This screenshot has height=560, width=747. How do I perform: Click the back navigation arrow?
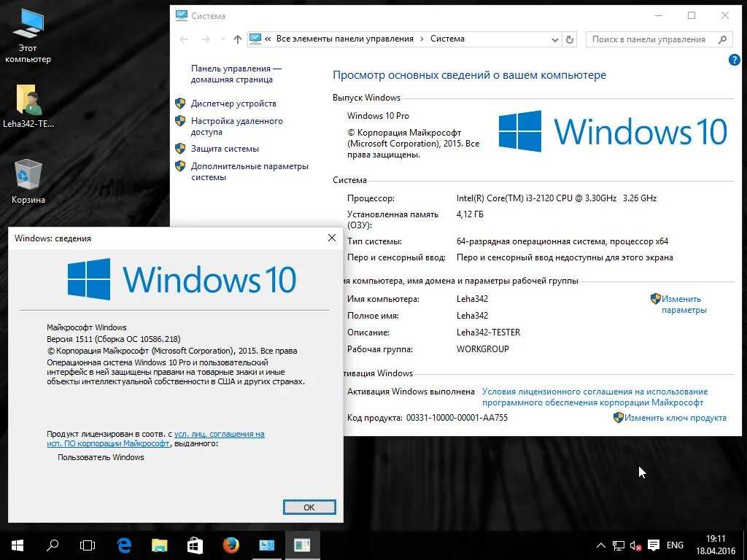(x=184, y=39)
